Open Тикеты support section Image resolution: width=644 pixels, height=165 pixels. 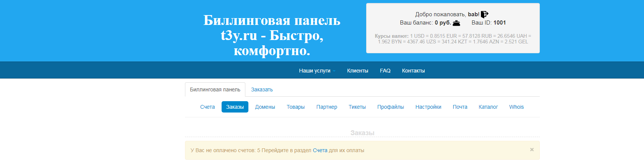357,107
